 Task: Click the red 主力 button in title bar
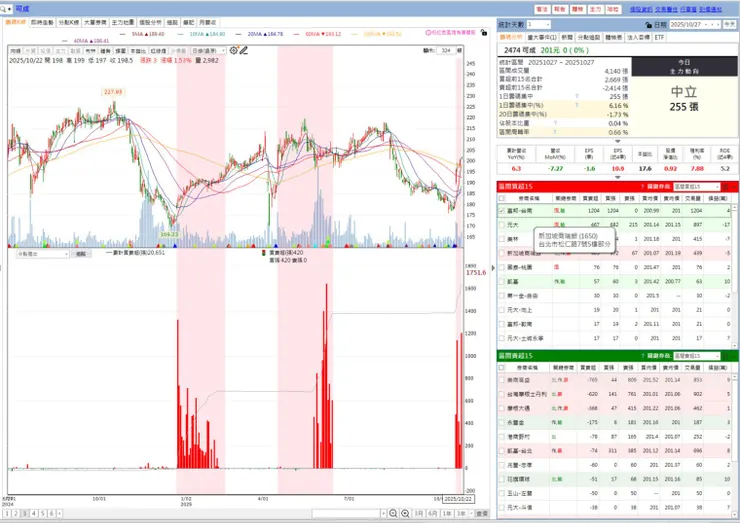click(595, 9)
